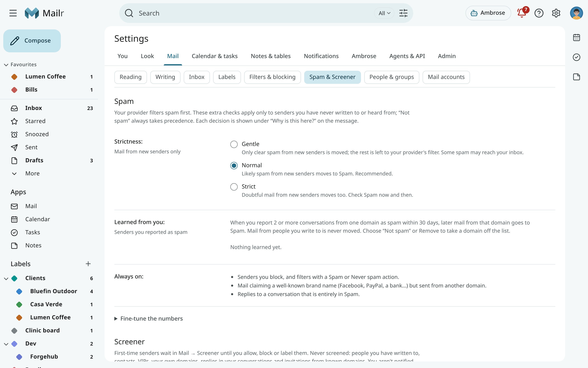
Task: Select Gentle spam strictness
Action: click(x=234, y=144)
